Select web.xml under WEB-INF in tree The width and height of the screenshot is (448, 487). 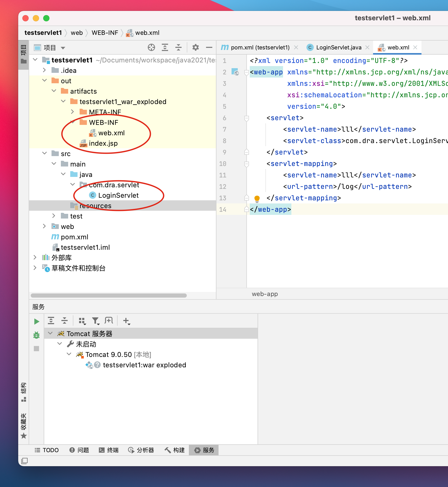(x=111, y=133)
